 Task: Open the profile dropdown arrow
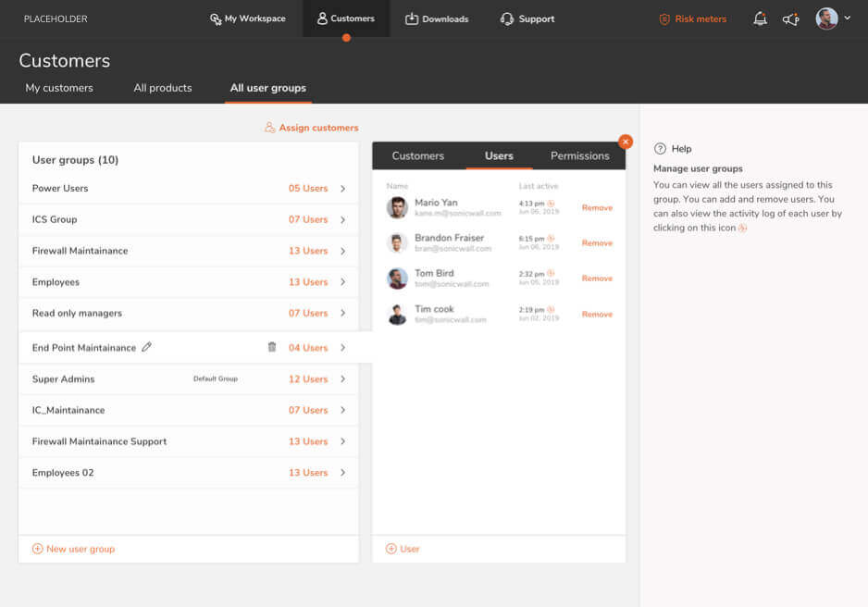point(847,19)
